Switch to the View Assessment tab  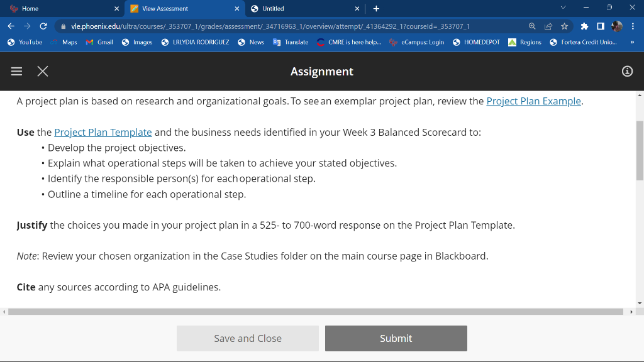coord(185,9)
